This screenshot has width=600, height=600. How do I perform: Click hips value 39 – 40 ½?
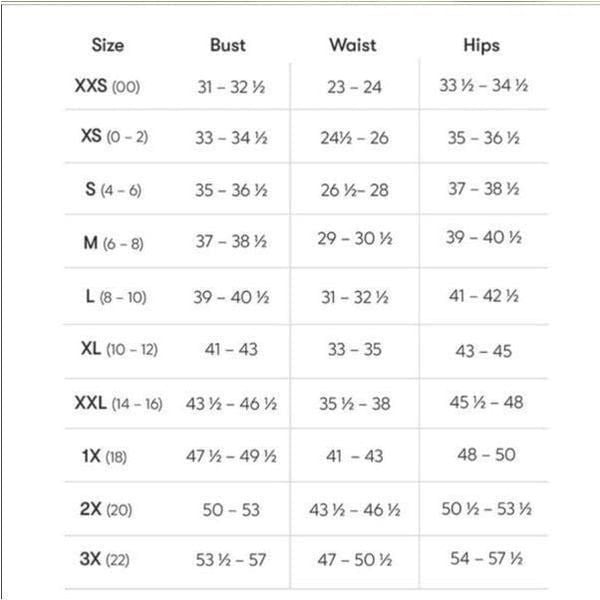[x=484, y=237]
